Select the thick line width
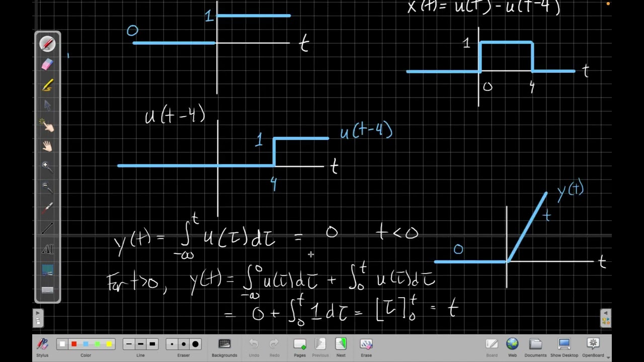Viewport: 644px width, 362px height. point(152,344)
